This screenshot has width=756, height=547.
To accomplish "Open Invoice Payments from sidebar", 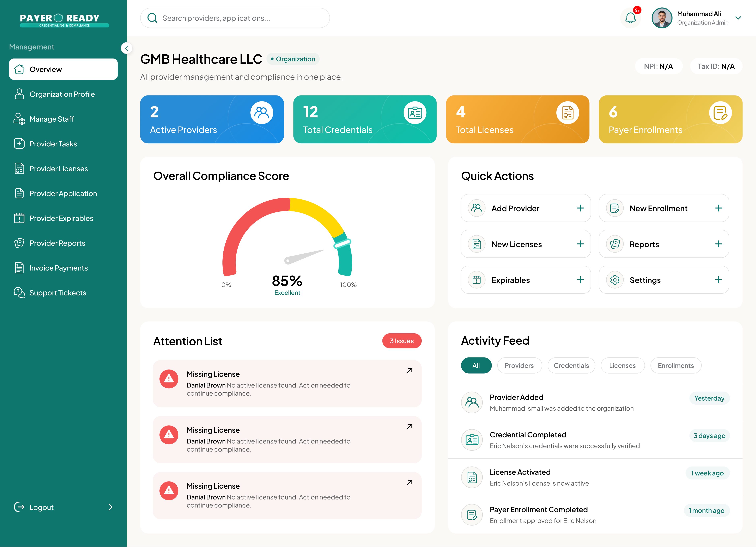I will tap(58, 267).
